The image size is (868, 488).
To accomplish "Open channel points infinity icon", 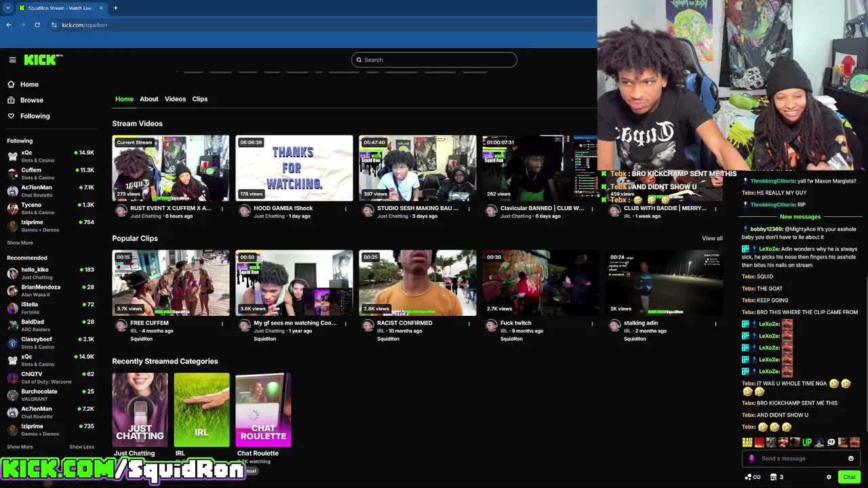I will 752,477.
